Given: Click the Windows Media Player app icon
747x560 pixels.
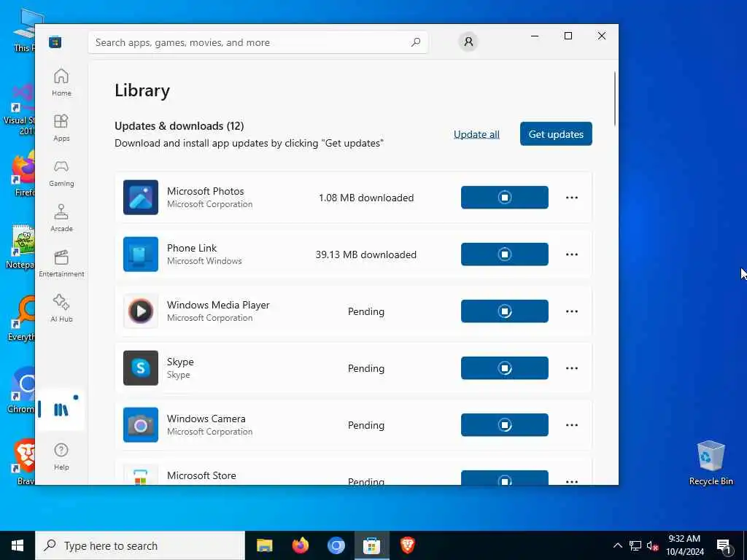Looking at the screenshot, I should tap(141, 311).
